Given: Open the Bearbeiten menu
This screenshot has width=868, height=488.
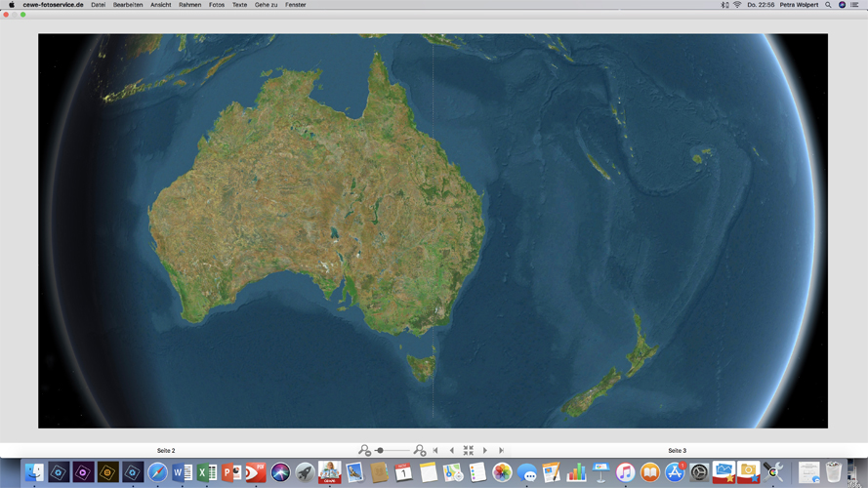Looking at the screenshot, I should coord(128,5).
